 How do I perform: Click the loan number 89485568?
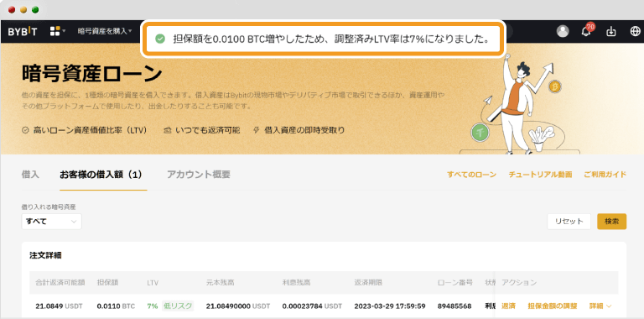454,306
